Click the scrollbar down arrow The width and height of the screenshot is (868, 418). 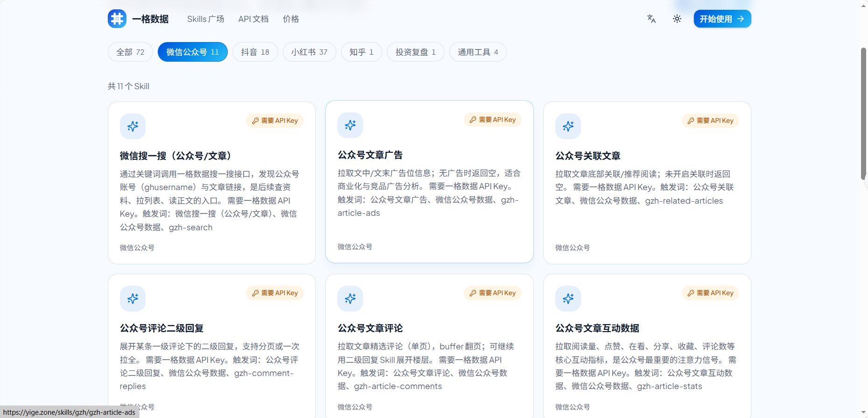[x=863, y=413]
